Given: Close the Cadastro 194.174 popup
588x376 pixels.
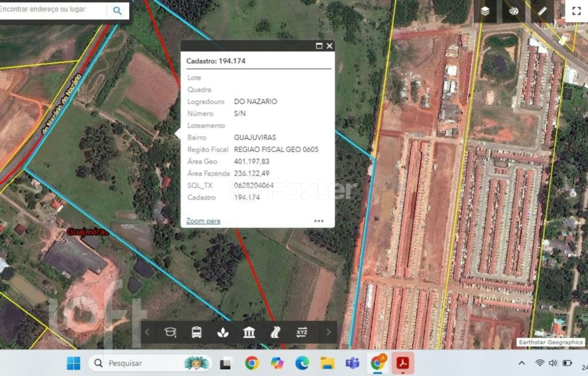Looking at the screenshot, I should [x=330, y=46].
